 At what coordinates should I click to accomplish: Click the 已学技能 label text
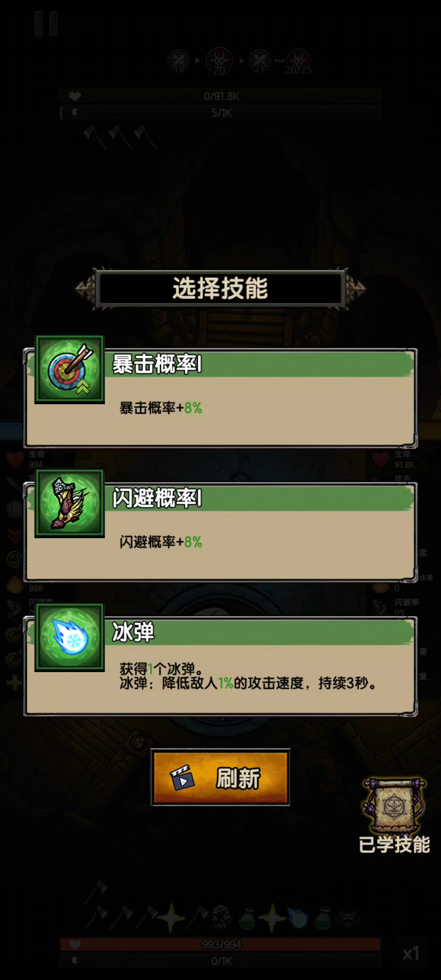click(x=394, y=844)
